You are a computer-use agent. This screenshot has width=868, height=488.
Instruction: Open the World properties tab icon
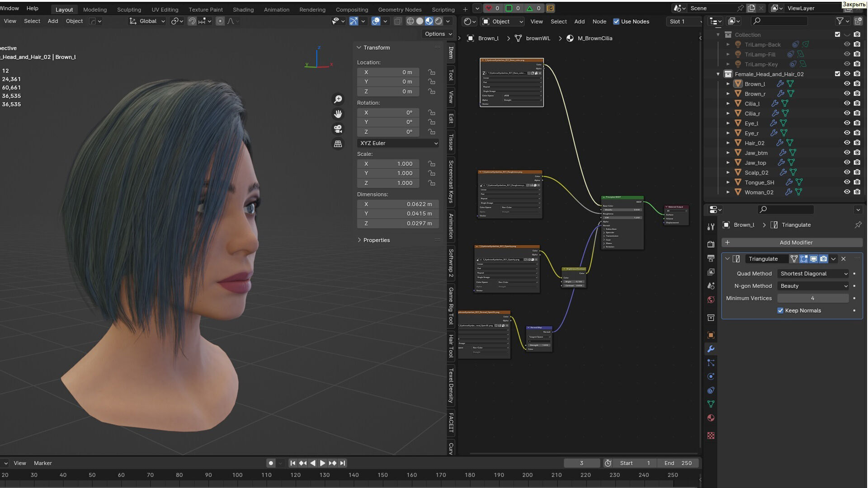(x=711, y=300)
